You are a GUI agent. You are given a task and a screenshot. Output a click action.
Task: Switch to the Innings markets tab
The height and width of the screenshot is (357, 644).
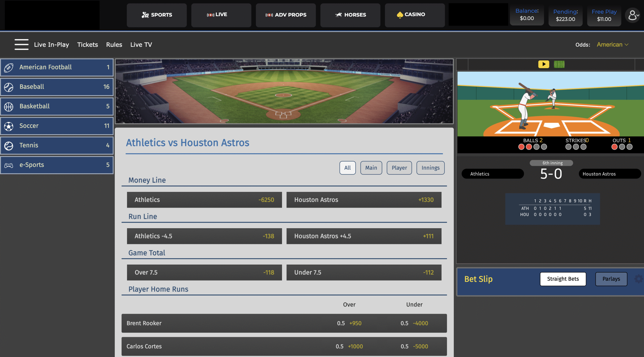(430, 168)
